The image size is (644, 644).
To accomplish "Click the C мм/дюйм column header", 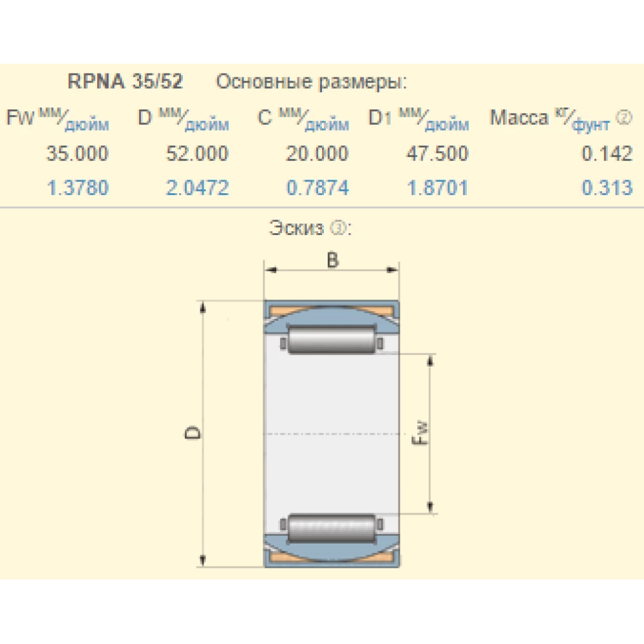I will 303,118.
